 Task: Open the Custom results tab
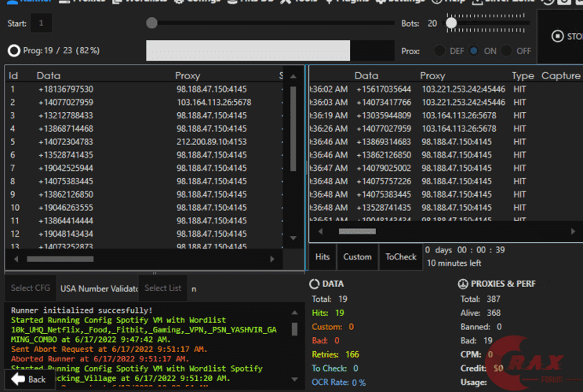coord(357,256)
